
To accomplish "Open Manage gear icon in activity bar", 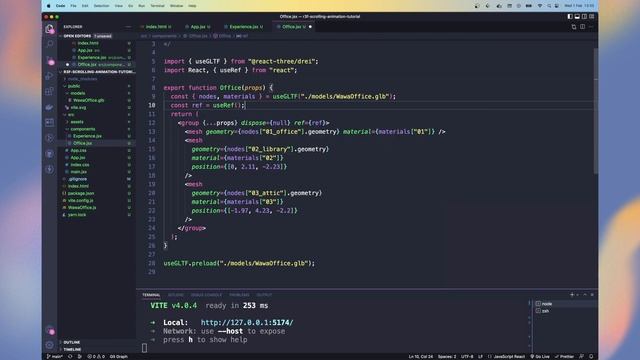I will click(x=50, y=345).
